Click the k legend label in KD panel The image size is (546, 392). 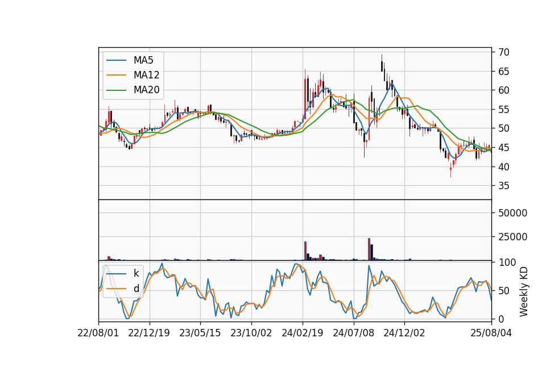click(136, 273)
